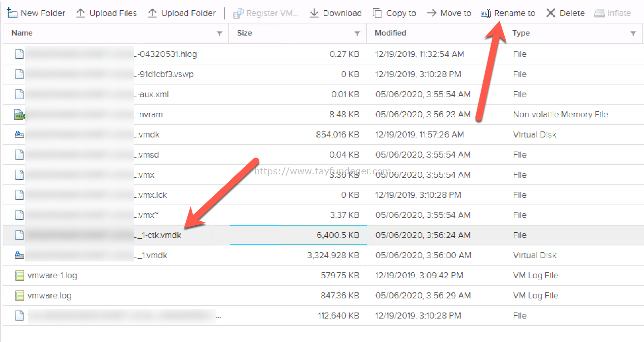Screen dimensions: 644x342
Task: Click the file icon of the .vmx.lck row
Action: pos(19,195)
